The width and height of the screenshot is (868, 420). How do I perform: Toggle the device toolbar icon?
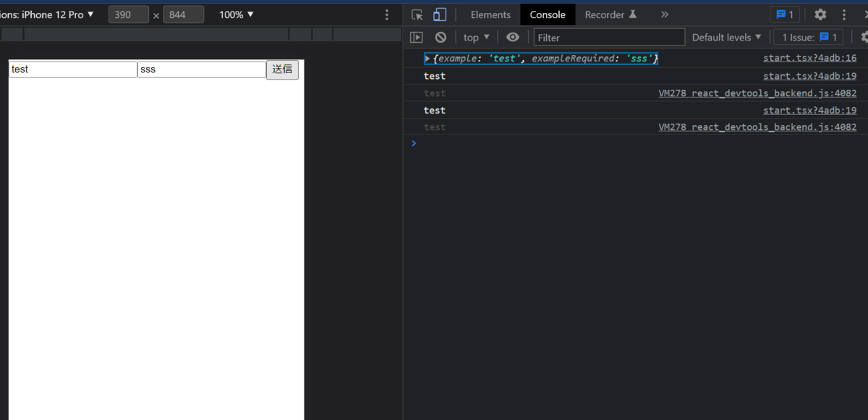pos(440,14)
